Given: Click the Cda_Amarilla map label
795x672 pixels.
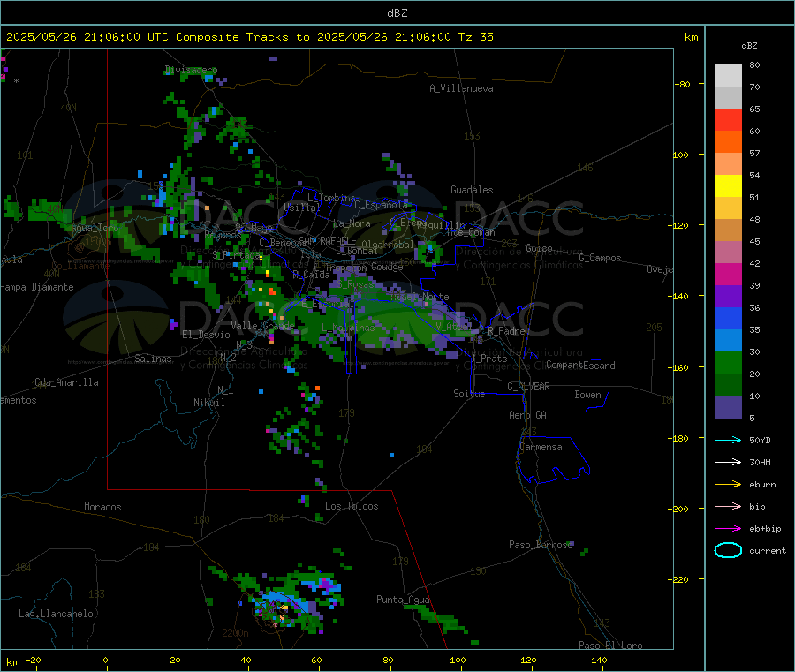Looking at the screenshot, I should [x=66, y=382].
